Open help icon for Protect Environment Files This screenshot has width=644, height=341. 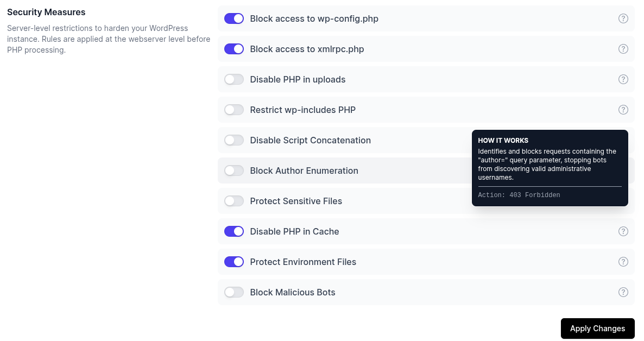point(623,262)
